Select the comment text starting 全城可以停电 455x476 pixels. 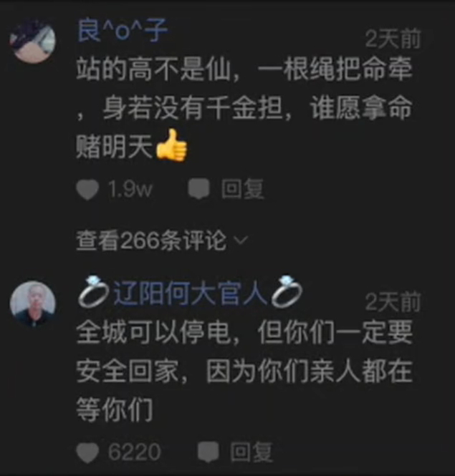point(244,371)
